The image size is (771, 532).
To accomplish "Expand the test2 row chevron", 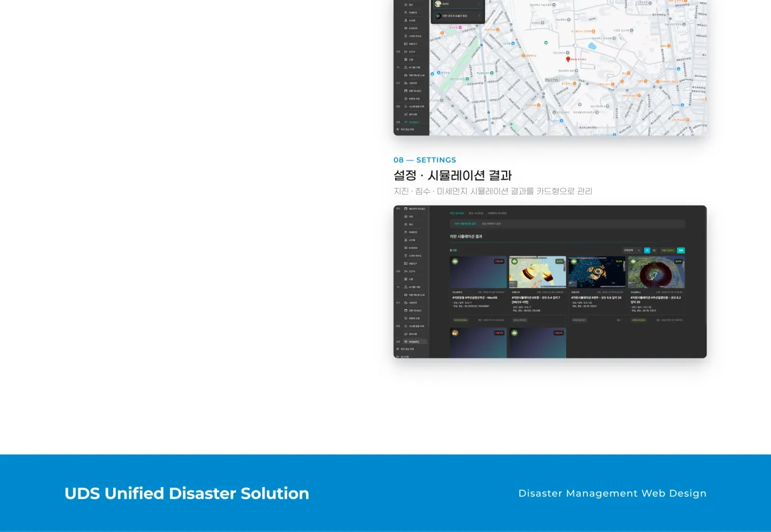I will pyautogui.click(x=479, y=4).
